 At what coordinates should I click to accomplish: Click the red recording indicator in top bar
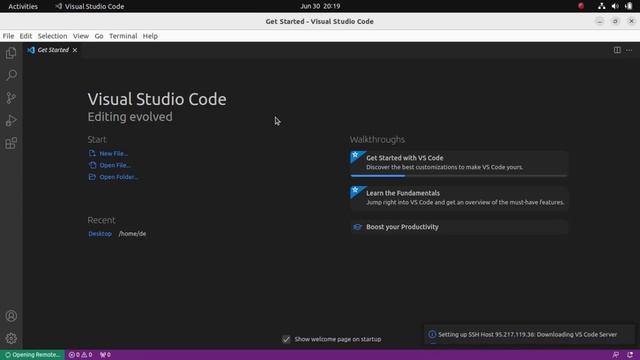coord(581,6)
